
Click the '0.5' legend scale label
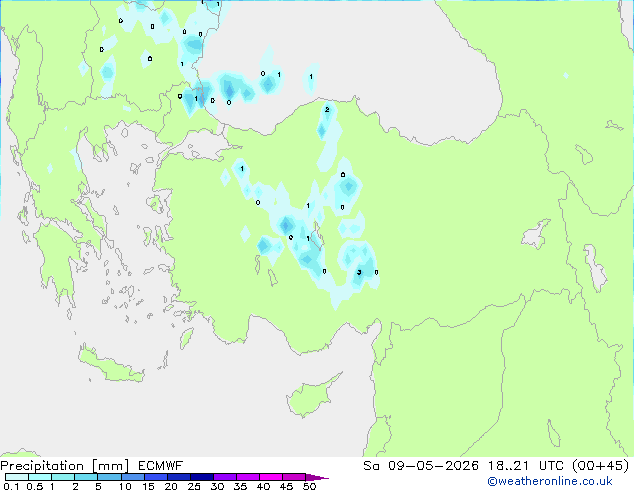pyautogui.click(x=34, y=486)
